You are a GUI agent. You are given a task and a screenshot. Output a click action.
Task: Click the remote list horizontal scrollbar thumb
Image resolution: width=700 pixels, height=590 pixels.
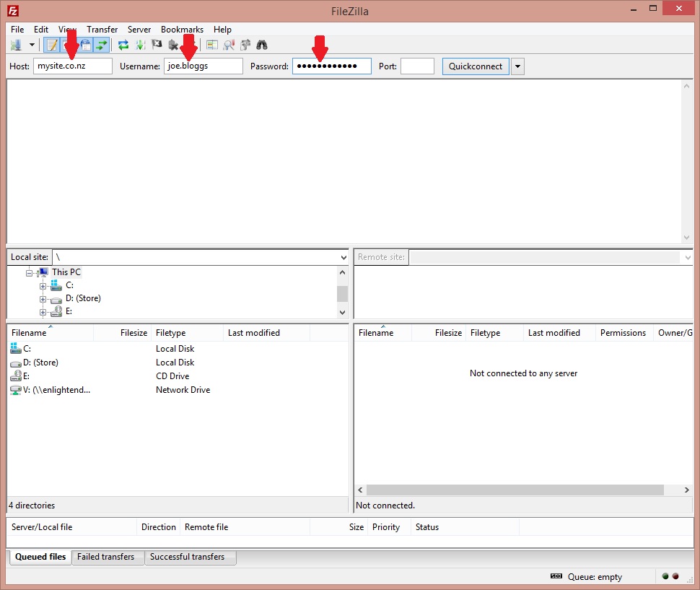tap(515, 490)
